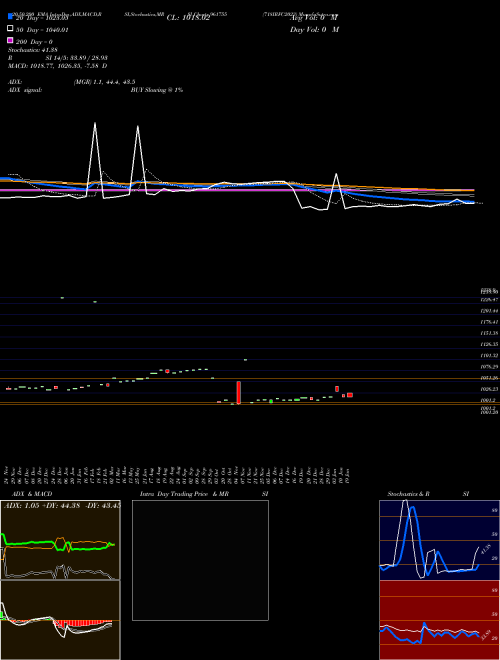500x660 pixels.
Task: Click the blue 20 Day EMA legend swatch
Action: [x=10, y=16]
